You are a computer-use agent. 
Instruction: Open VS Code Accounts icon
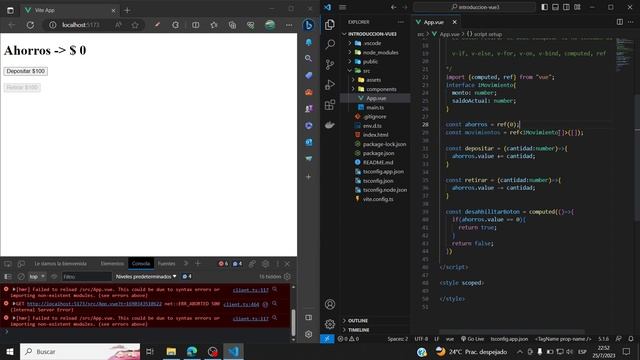coord(330,304)
